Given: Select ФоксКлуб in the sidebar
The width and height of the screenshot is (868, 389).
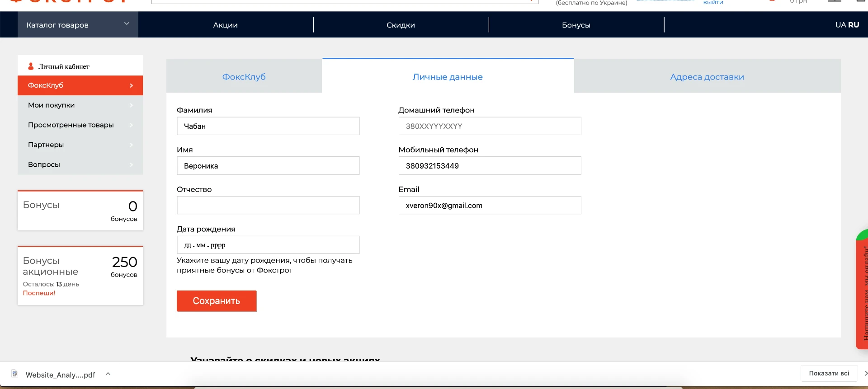Looking at the screenshot, I should tap(80, 85).
